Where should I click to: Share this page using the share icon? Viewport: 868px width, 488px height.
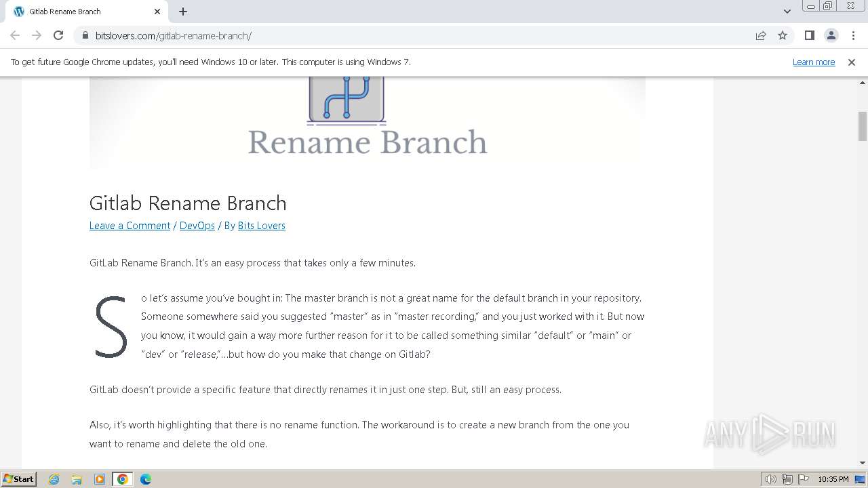(761, 35)
